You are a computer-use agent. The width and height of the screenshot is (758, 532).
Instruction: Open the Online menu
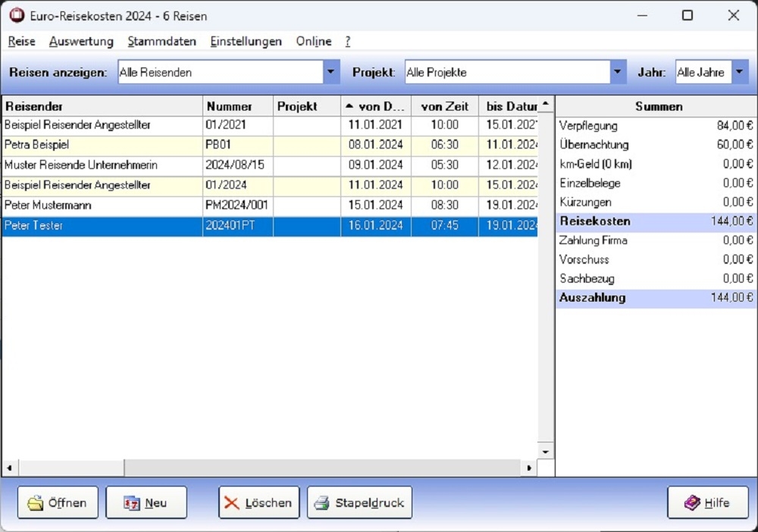click(314, 42)
